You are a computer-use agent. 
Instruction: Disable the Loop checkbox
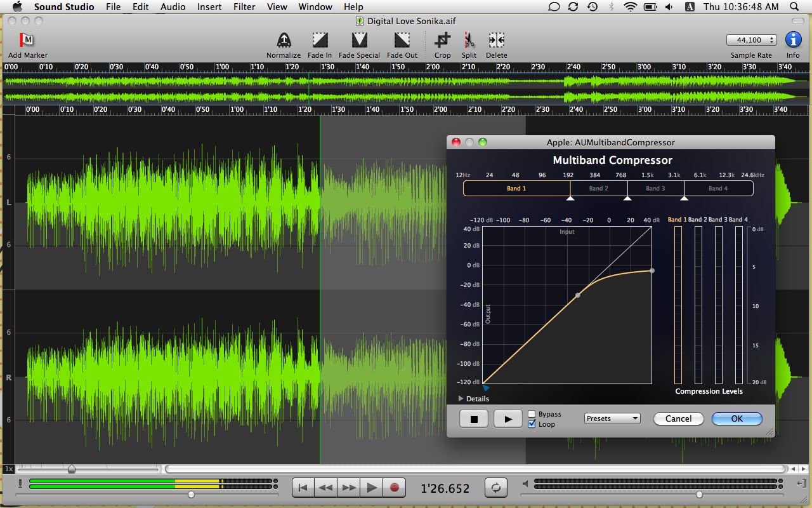(532, 424)
